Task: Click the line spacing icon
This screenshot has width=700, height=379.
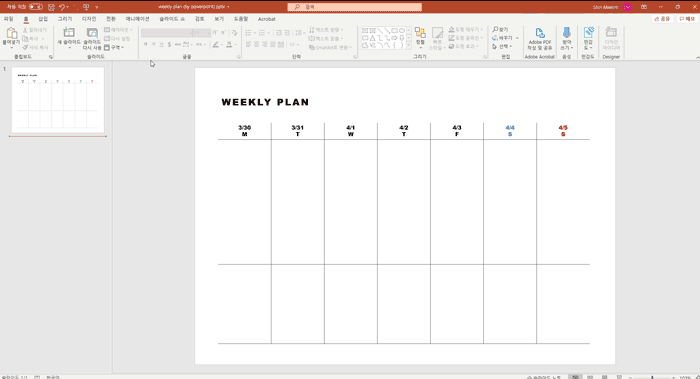Action: tap(299, 33)
